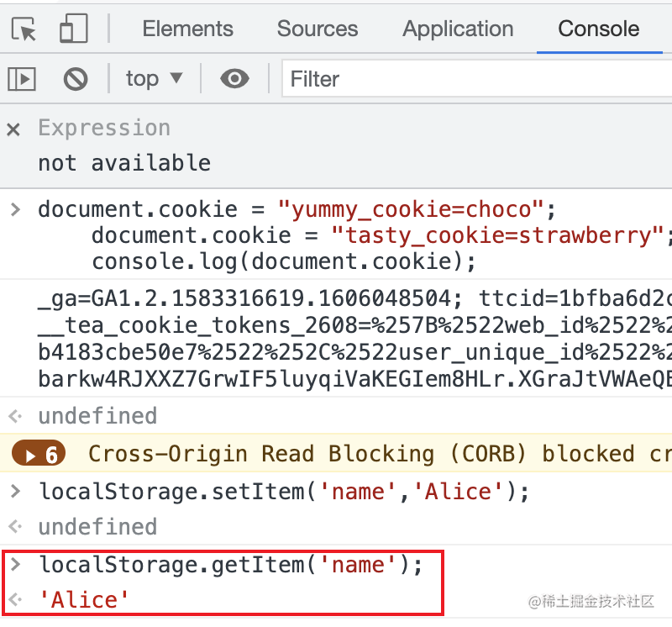Click undefined result below cookie output
The width and height of the screenshot is (672, 627).
(x=97, y=416)
